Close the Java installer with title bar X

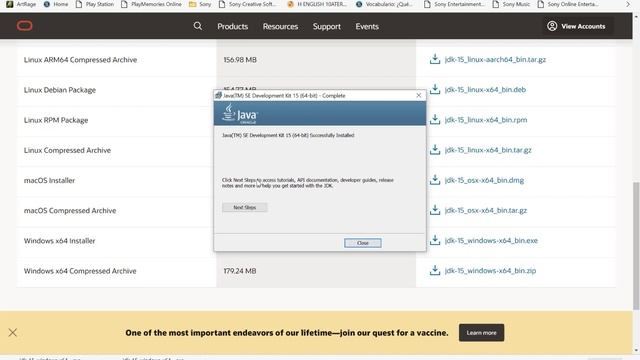(x=418, y=96)
